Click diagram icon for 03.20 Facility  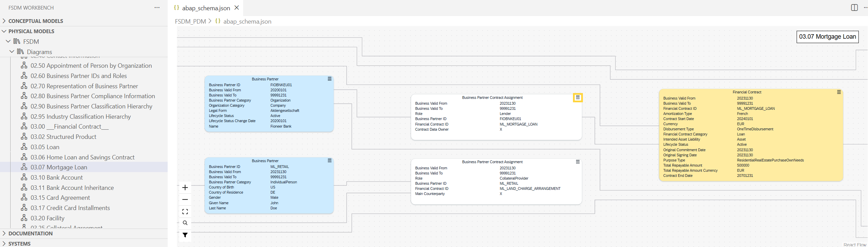[24, 218]
